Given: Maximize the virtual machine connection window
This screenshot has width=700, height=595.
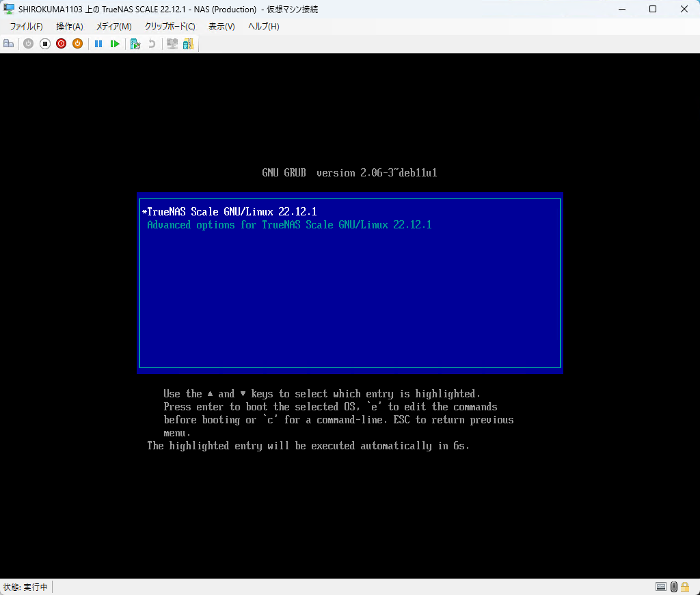Looking at the screenshot, I should (x=653, y=9).
